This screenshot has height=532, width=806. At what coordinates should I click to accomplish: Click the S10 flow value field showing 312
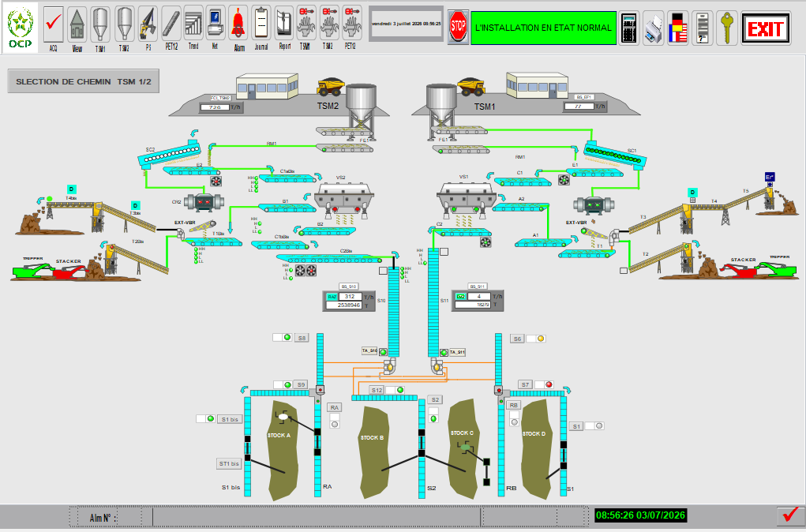(x=350, y=297)
